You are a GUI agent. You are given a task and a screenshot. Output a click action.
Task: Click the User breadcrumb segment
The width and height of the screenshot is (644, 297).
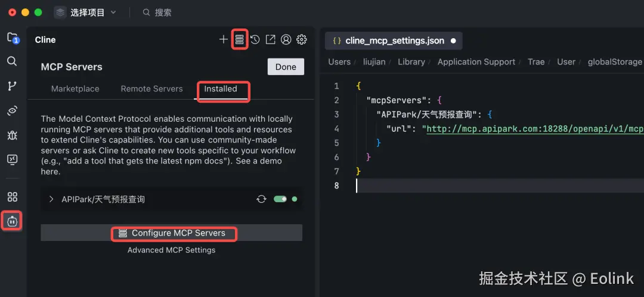tap(566, 62)
